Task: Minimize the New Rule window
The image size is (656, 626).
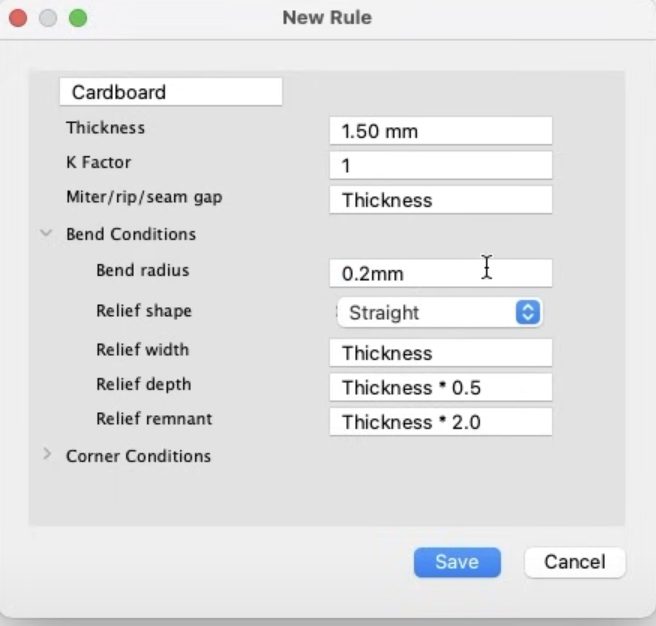Action: [47, 18]
